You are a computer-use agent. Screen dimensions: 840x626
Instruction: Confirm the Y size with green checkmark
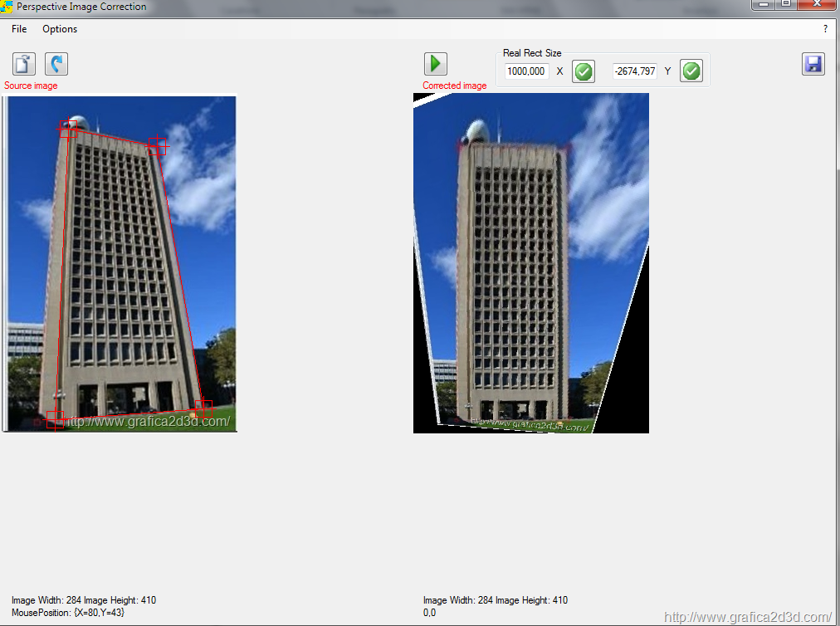coord(691,71)
